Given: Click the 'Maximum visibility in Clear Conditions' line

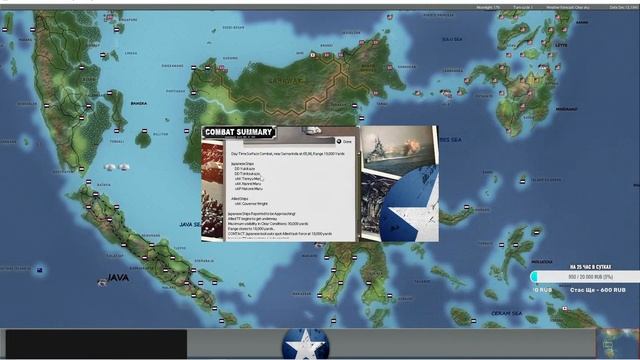Looking at the screenshot, I should 268,224.
